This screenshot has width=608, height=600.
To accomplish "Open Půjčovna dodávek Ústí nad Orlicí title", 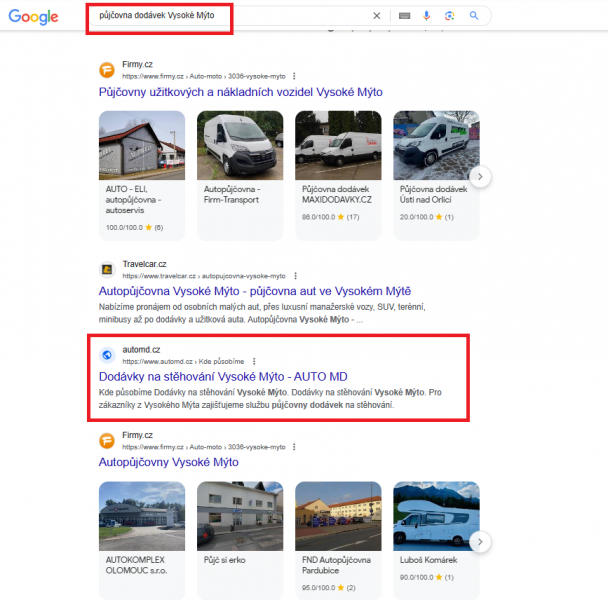I will coord(434,194).
